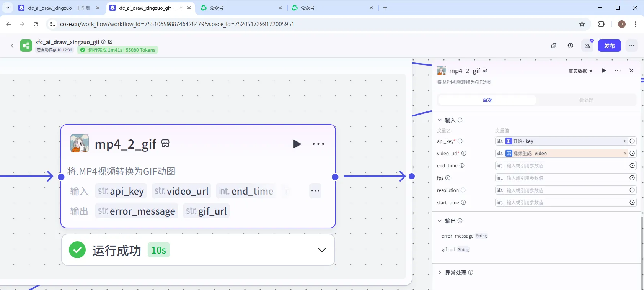
Task: Open the 真实数据 dropdown
Action: coord(580,71)
